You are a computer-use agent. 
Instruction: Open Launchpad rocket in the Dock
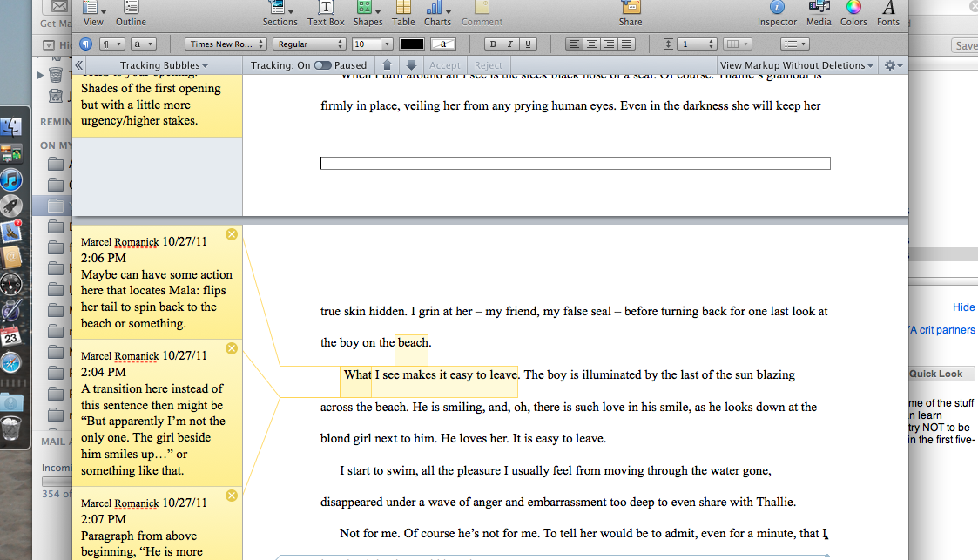pyautogui.click(x=11, y=206)
